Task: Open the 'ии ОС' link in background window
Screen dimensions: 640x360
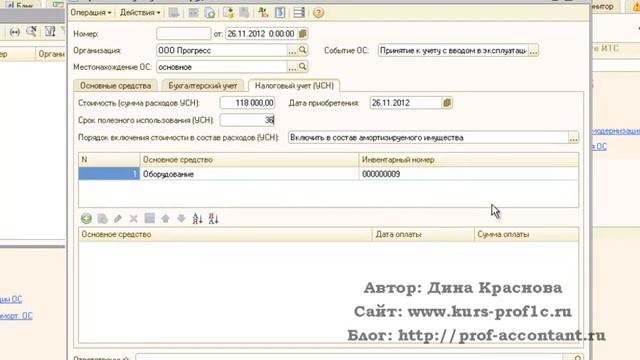Action: [x=11, y=299]
